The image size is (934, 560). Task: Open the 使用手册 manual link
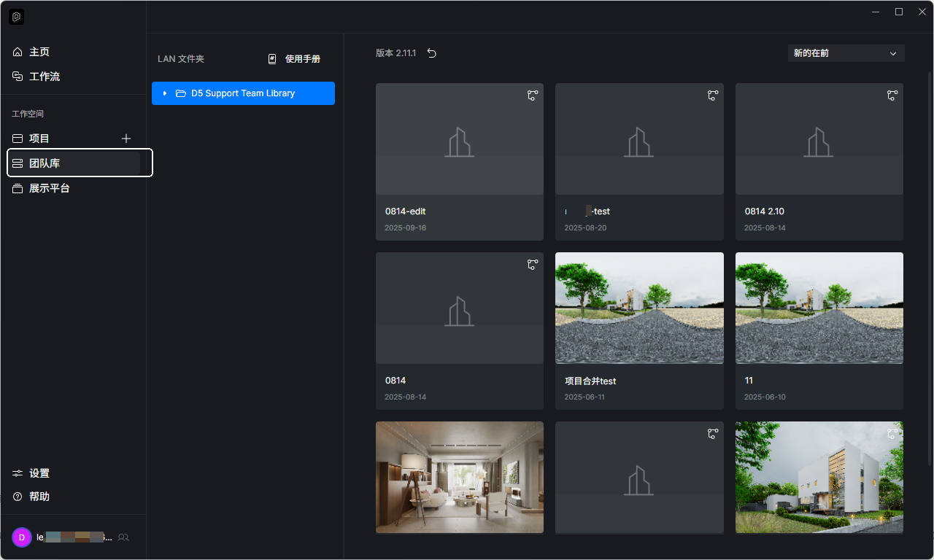point(294,59)
